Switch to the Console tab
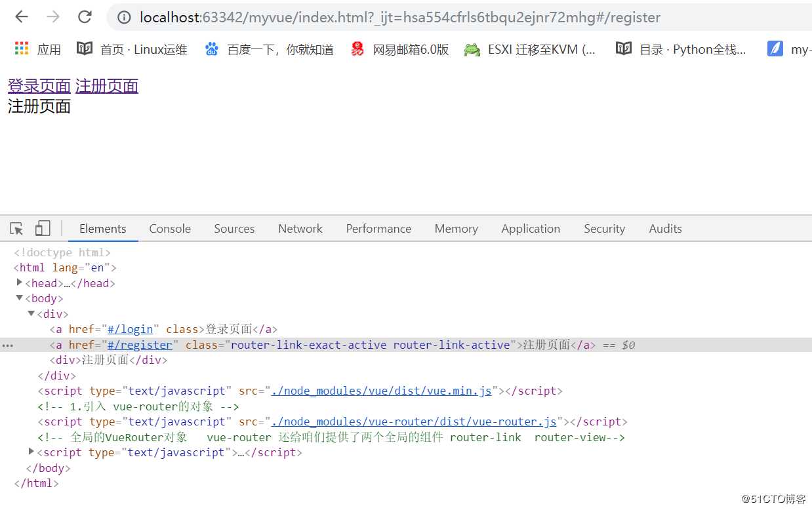 (170, 229)
